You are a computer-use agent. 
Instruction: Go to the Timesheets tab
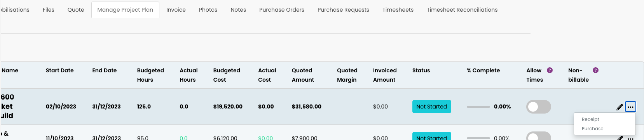tap(398, 10)
